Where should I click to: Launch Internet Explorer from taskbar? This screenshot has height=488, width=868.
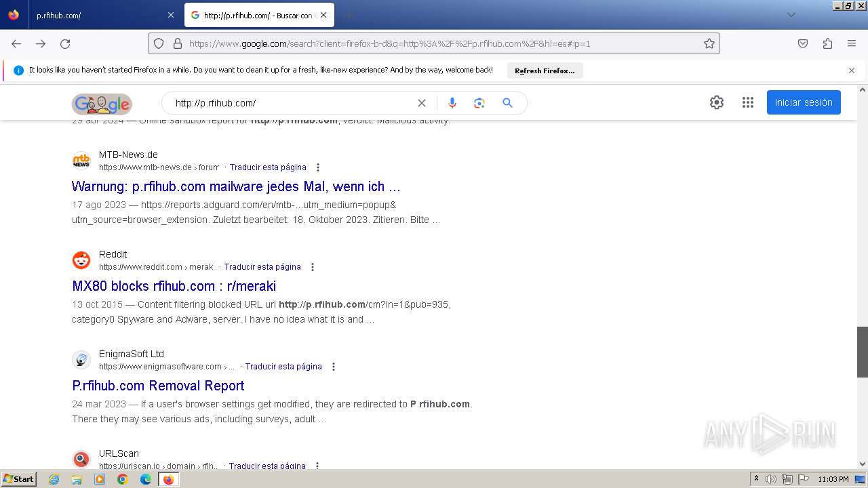(x=54, y=479)
